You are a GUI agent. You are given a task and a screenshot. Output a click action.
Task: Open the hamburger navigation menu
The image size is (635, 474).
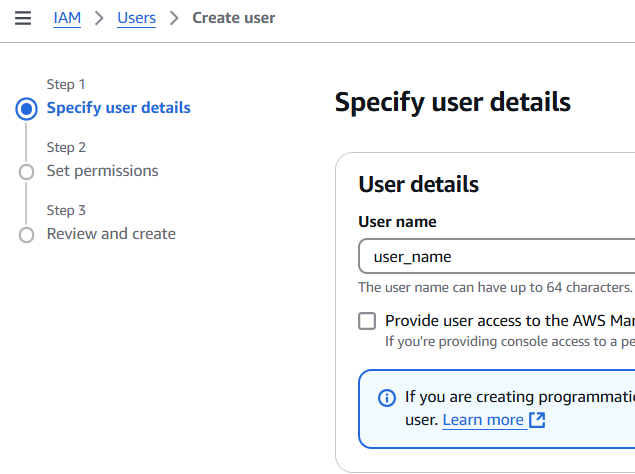click(23, 18)
